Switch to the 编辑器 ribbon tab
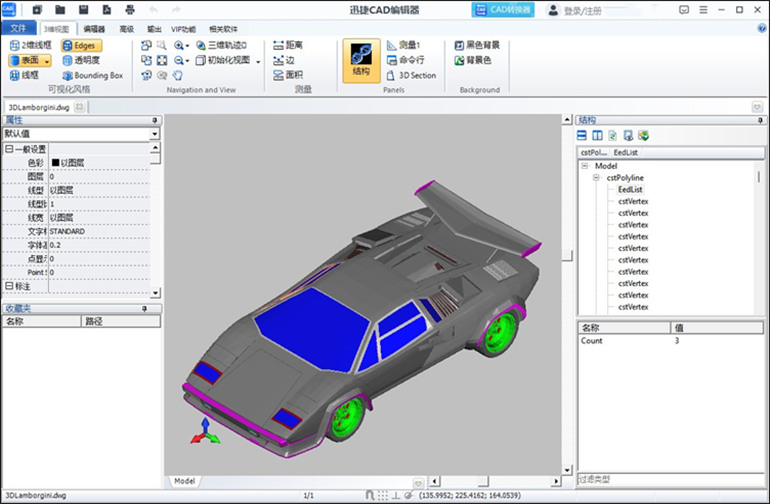Screen dimensions: 770x504 (x=94, y=29)
